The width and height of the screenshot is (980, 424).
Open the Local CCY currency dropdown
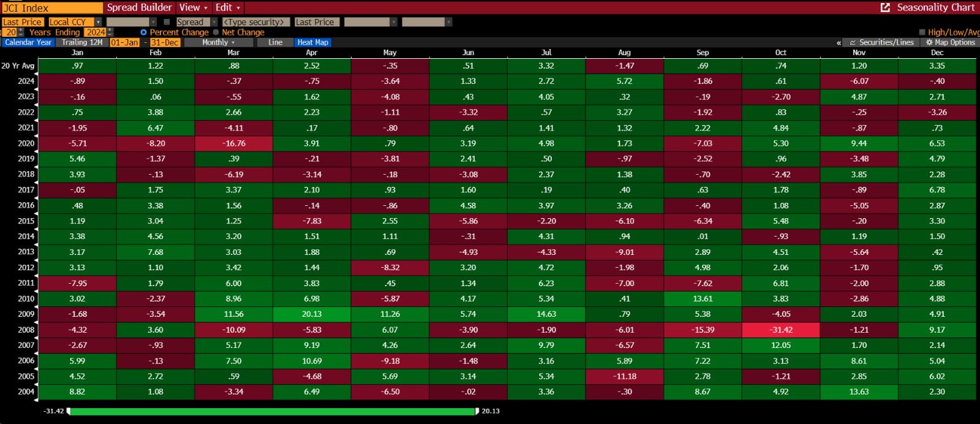tap(75, 22)
